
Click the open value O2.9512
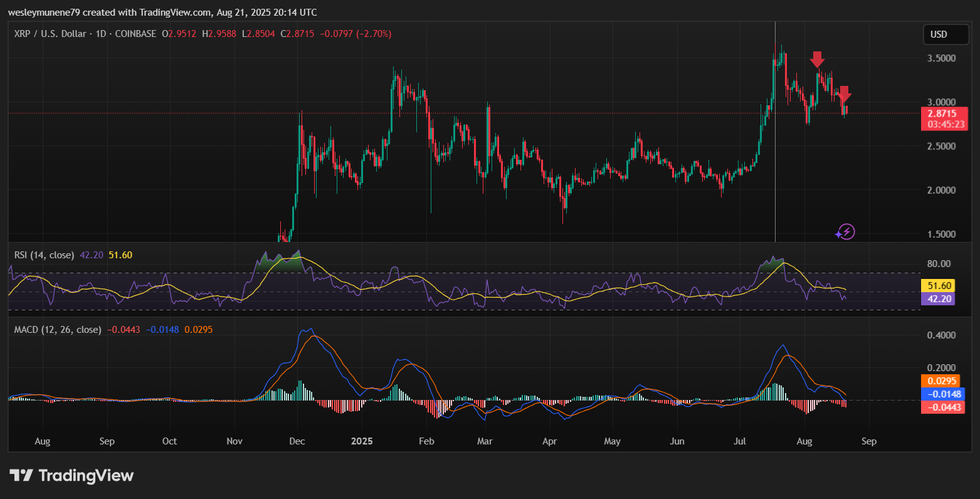(179, 34)
